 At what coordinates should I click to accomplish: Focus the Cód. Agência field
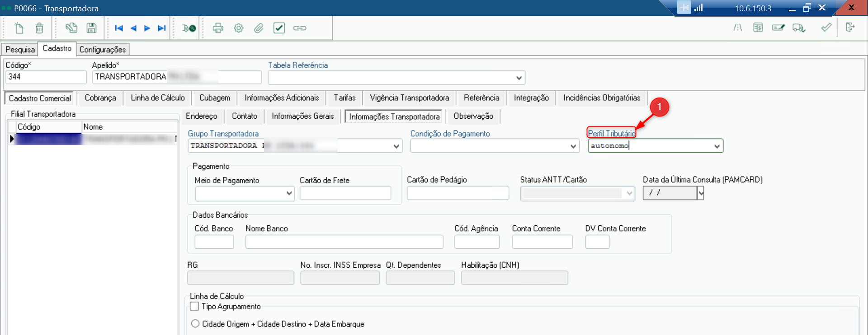point(477,242)
